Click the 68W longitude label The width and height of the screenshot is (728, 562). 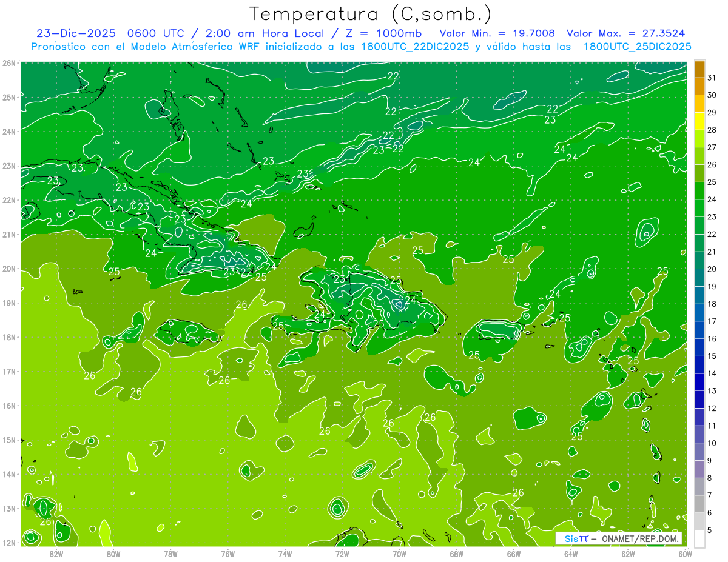457,554
